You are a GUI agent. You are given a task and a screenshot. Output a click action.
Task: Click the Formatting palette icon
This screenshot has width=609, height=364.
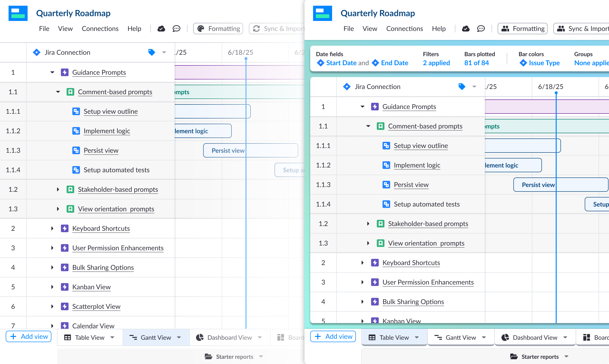(x=201, y=29)
